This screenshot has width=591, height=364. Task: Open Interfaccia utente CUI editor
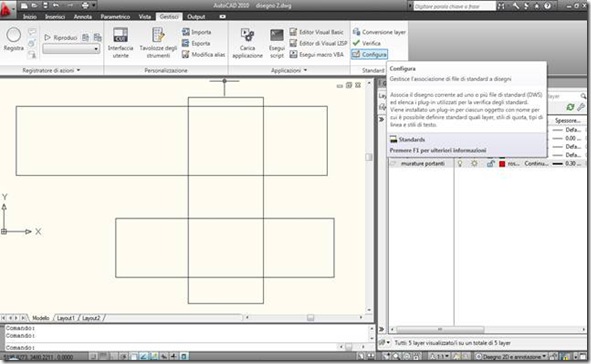[120, 43]
